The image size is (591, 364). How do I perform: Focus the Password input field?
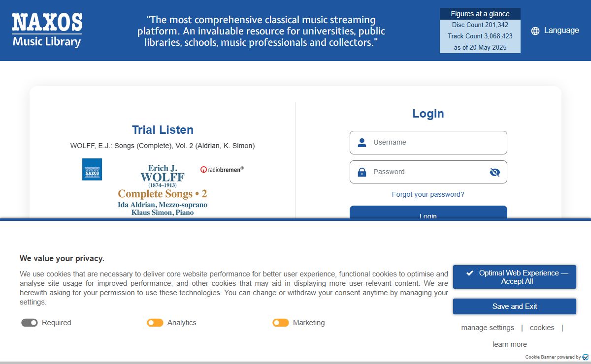(x=428, y=172)
